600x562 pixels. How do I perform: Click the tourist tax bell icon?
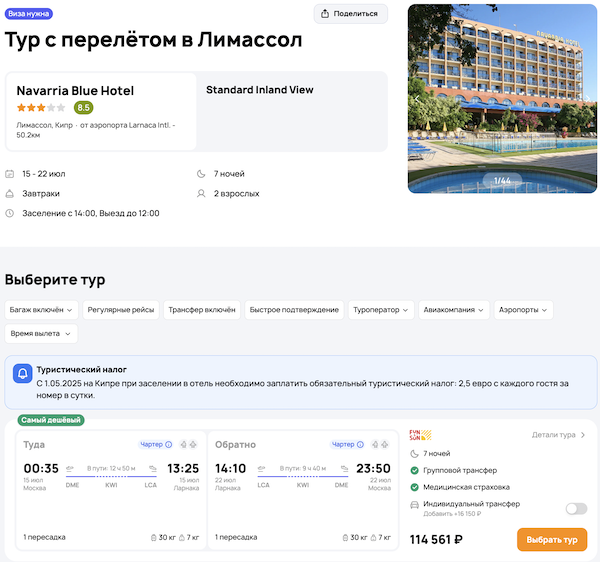(x=23, y=374)
